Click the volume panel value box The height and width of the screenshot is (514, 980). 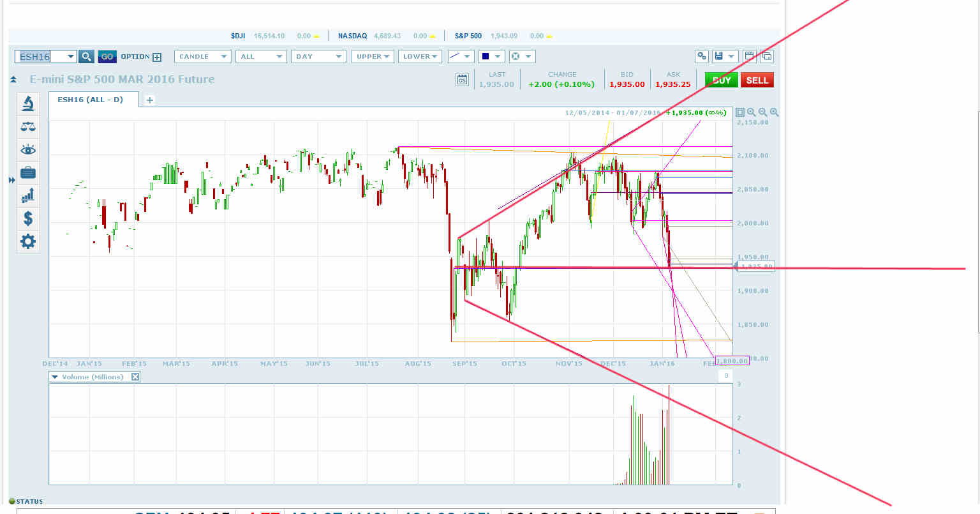(x=725, y=376)
